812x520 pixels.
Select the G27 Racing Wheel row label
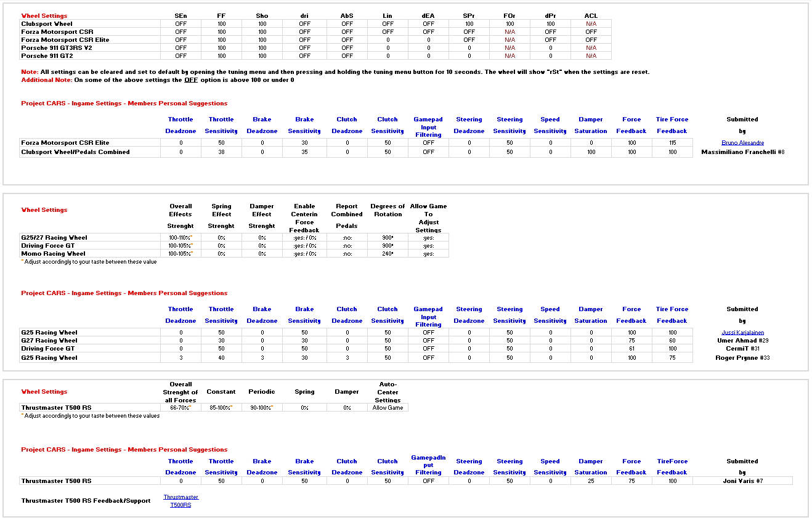tap(49, 341)
